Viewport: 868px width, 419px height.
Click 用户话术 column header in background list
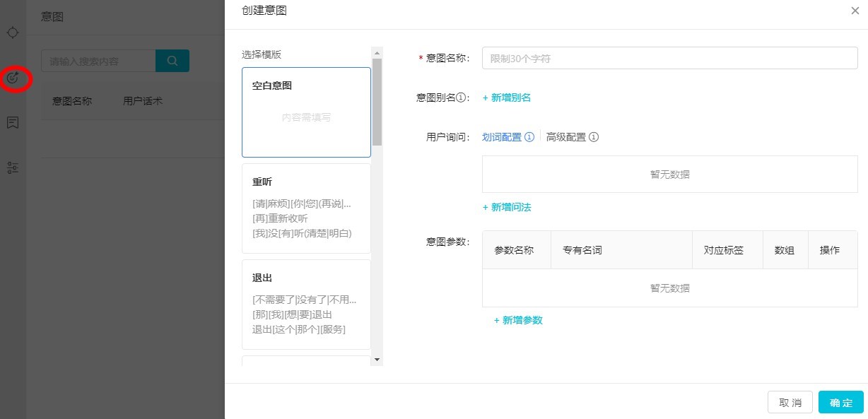143,101
